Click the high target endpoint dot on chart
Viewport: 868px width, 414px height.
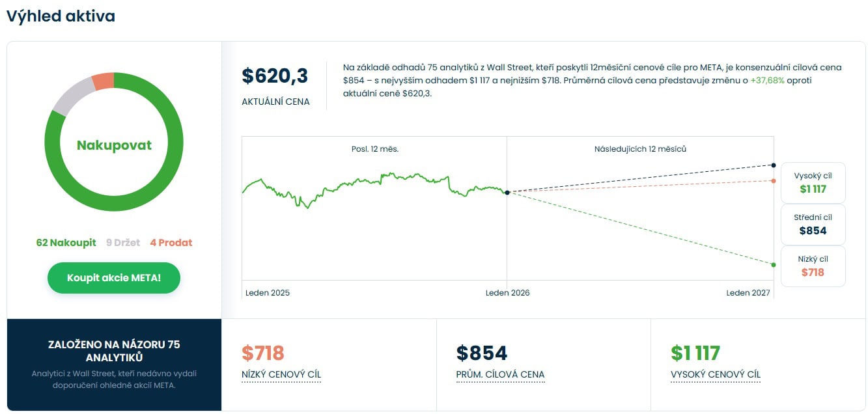[774, 165]
